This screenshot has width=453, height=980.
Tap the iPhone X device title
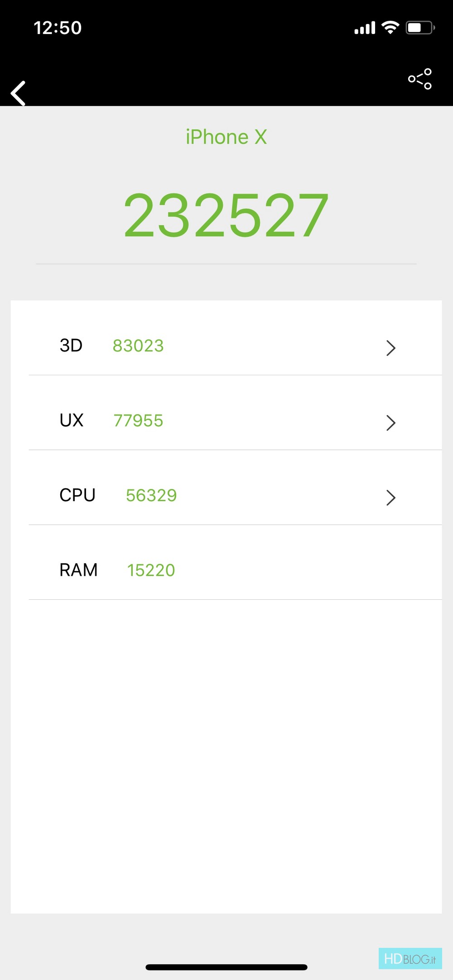tap(226, 137)
